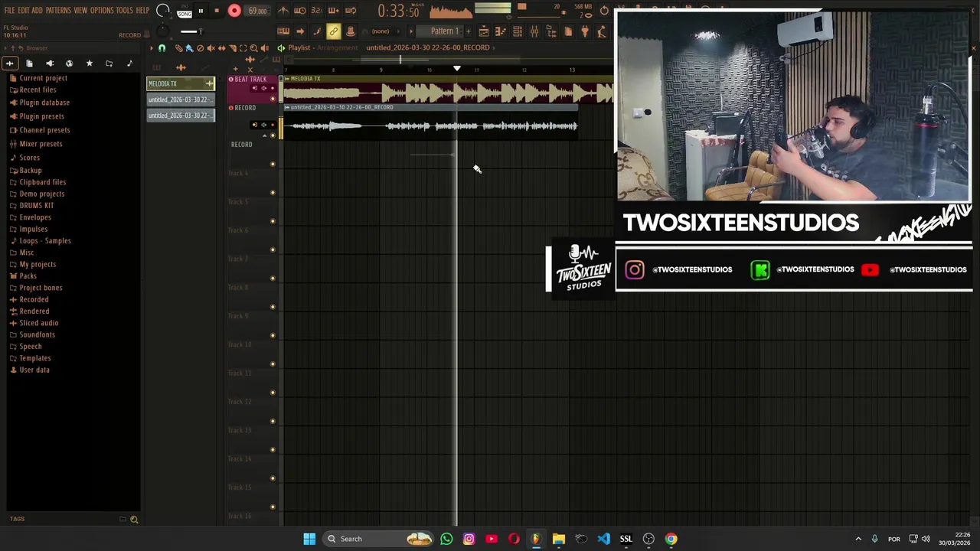Expand Recent files folder

[x=38, y=90]
